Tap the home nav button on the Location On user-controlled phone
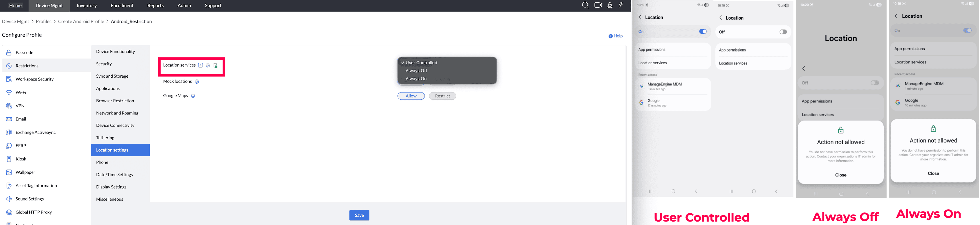 click(x=673, y=191)
